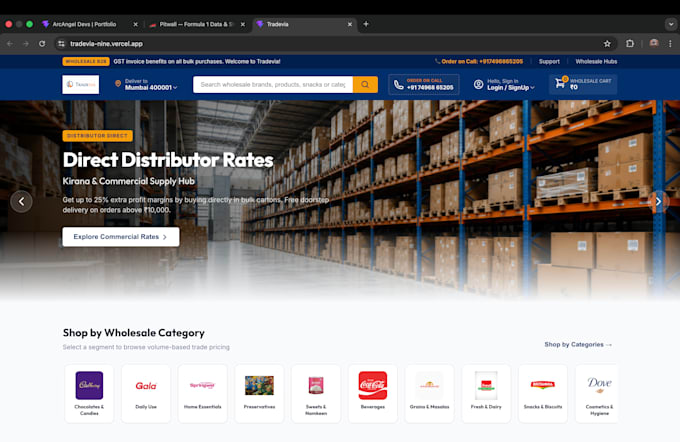The image size is (680, 442).
Task: Go to next hero slide arrow
Action: click(x=658, y=202)
